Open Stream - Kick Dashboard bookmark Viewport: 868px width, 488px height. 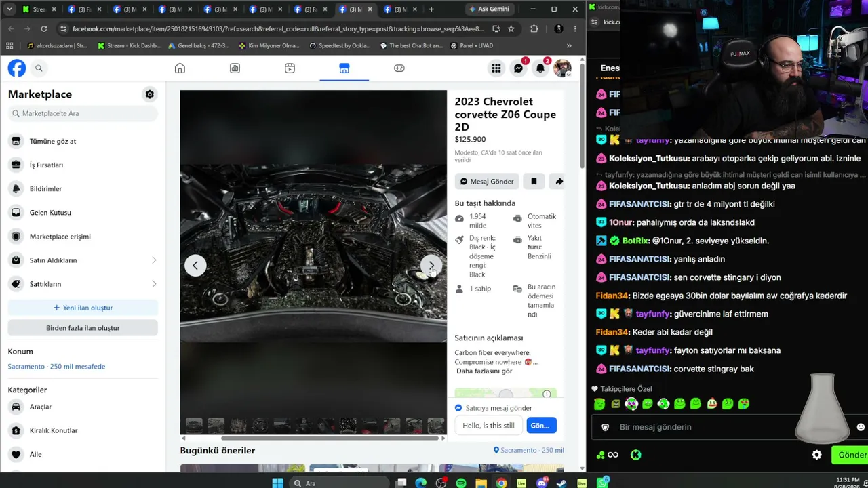[x=129, y=45]
